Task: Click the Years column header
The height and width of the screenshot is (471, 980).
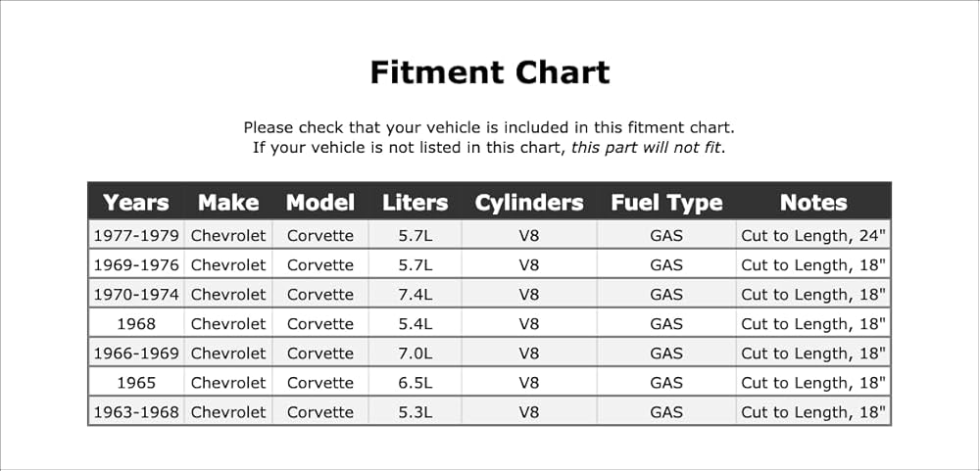Action: tap(135, 203)
